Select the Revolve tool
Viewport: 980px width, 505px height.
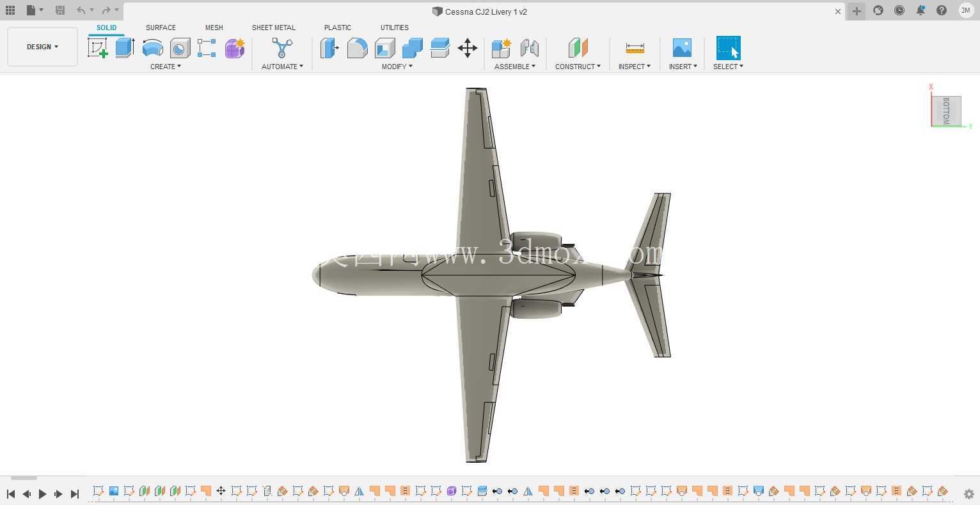[152, 48]
